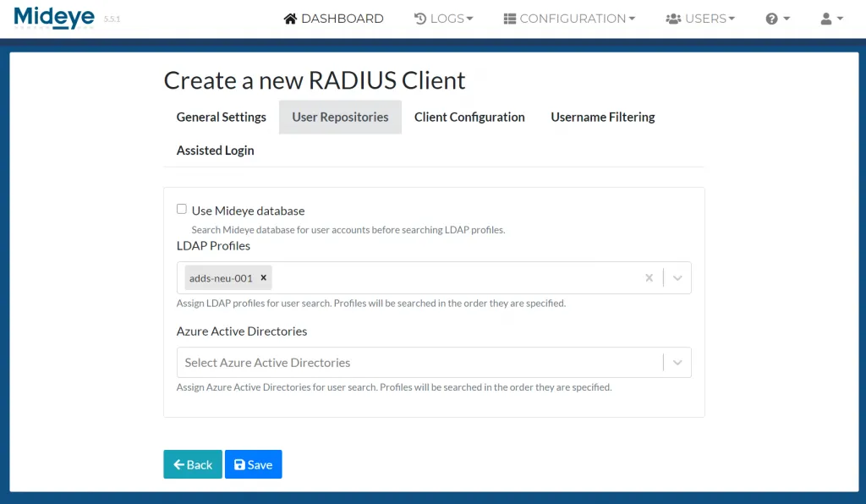Expand the LDAP Profiles dropdown chevron
Viewport: 866px width, 504px height.
[676, 277]
